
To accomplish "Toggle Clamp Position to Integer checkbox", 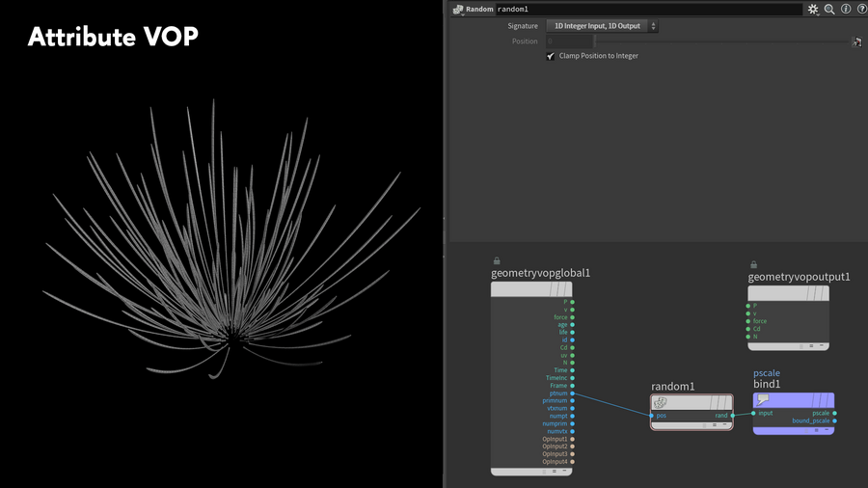I will click(551, 56).
